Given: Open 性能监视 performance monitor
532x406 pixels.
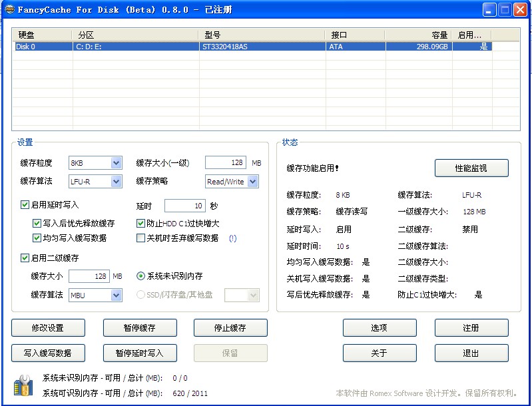Looking at the screenshot, I should pyautogui.click(x=471, y=168).
